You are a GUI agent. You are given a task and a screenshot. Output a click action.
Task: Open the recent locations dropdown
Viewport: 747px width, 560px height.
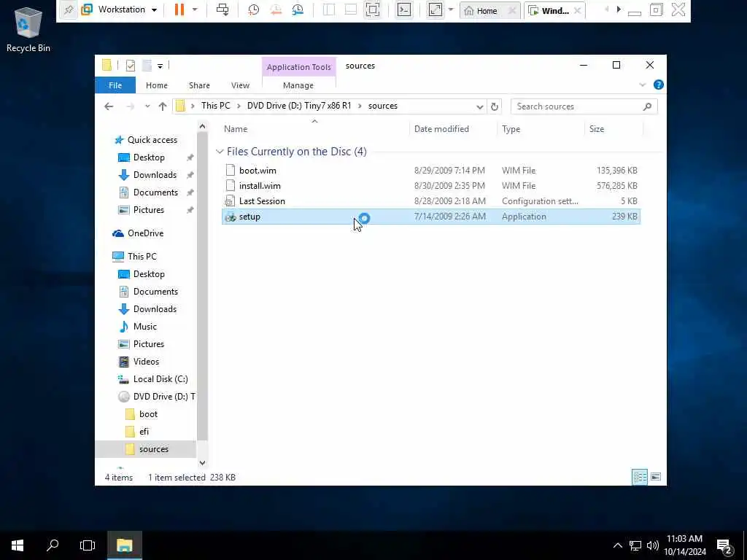point(147,106)
